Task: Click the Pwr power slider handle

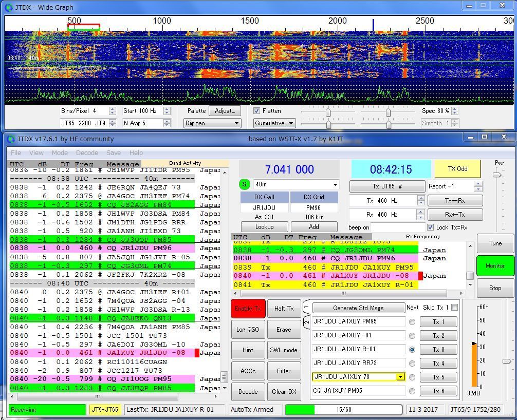Action: 496,175
